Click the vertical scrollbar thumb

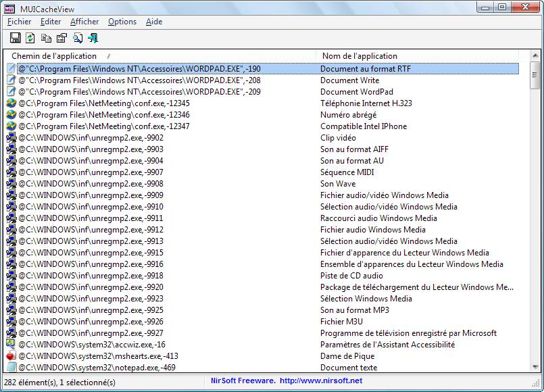pyautogui.click(x=535, y=75)
